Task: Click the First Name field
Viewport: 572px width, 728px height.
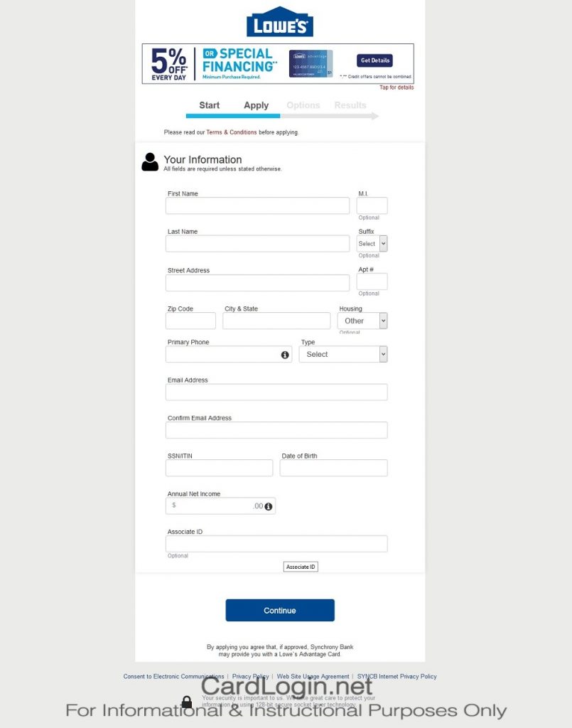Action: point(257,205)
